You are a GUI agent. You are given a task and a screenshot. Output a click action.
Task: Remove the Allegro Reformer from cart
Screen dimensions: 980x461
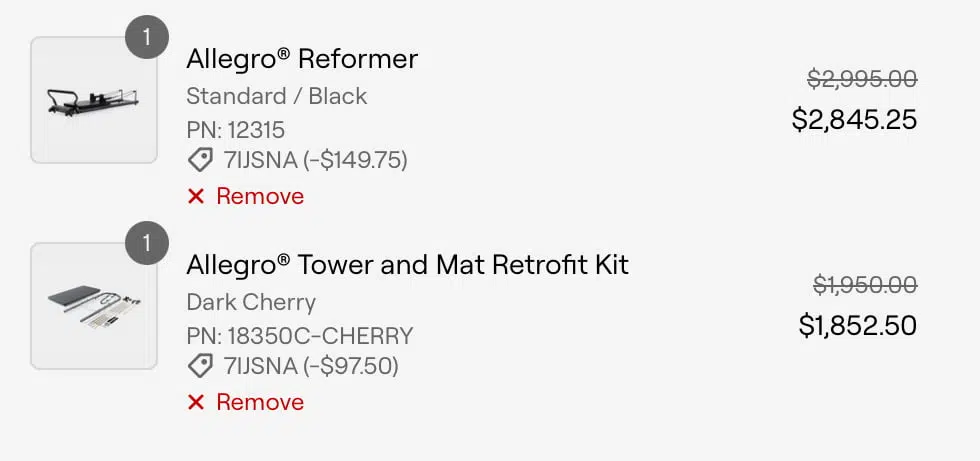point(246,197)
